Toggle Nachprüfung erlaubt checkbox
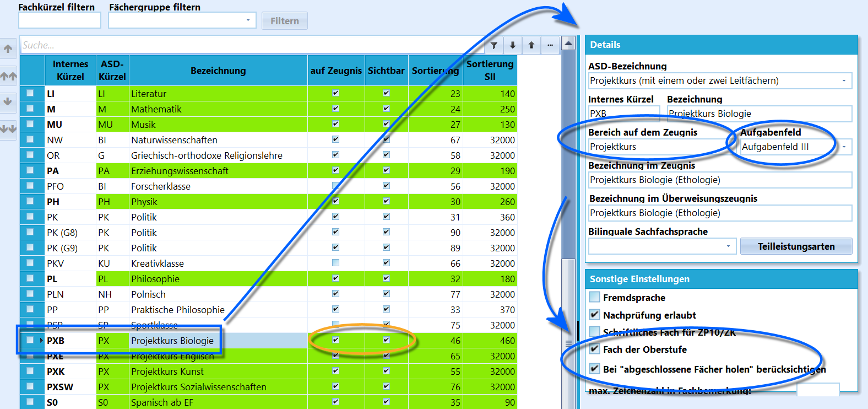The height and width of the screenshot is (409, 868). point(594,315)
